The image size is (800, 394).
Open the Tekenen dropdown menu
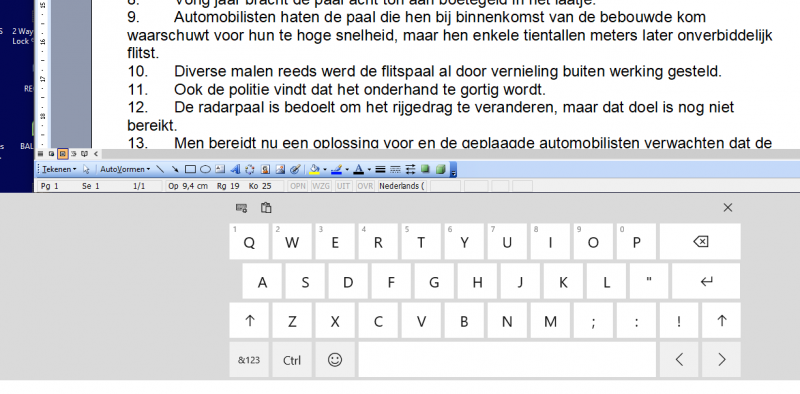59,169
